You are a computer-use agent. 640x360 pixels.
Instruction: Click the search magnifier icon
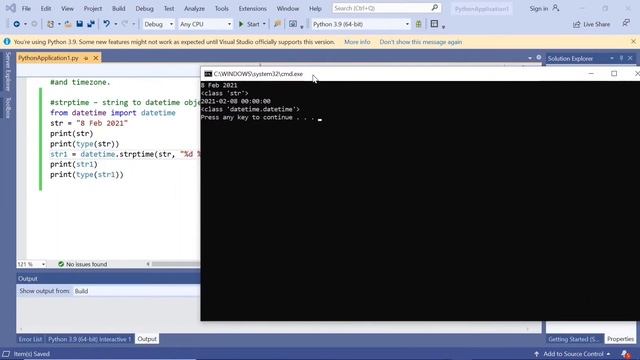435,8
